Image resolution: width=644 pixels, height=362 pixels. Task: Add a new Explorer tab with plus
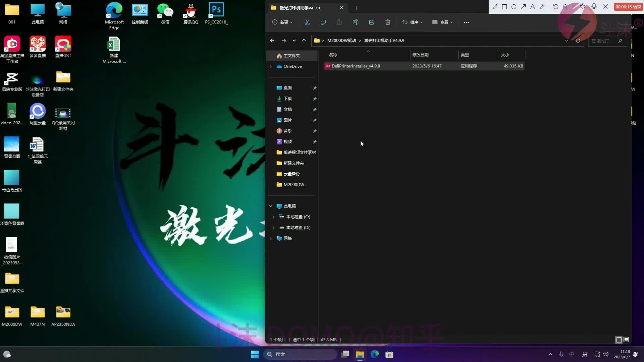(357, 8)
